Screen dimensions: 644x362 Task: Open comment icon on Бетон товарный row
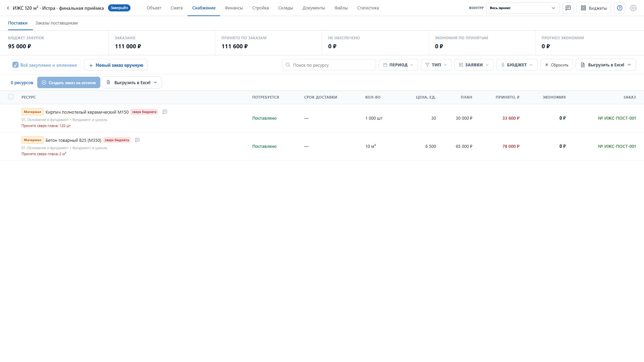click(137, 140)
